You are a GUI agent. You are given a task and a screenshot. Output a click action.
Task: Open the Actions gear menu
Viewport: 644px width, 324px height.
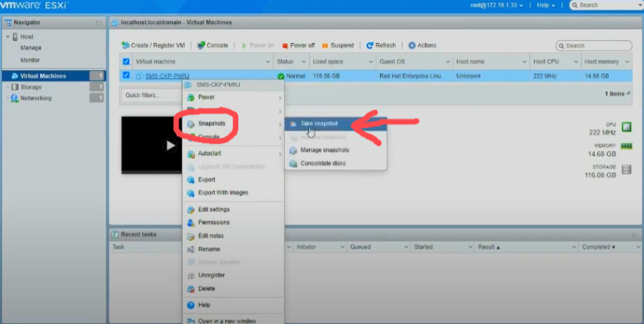(x=422, y=45)
